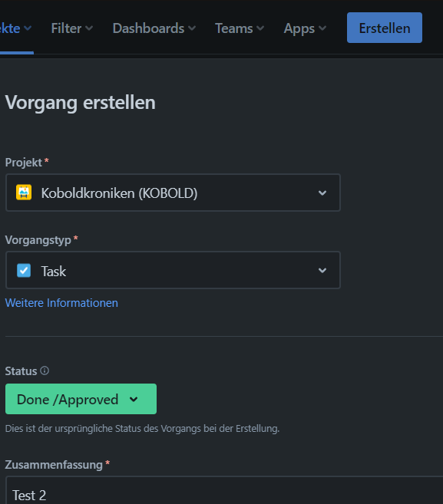Screen dimensions: 443x504
Task: Open the Dashboards menu
Action: [154, 28]
